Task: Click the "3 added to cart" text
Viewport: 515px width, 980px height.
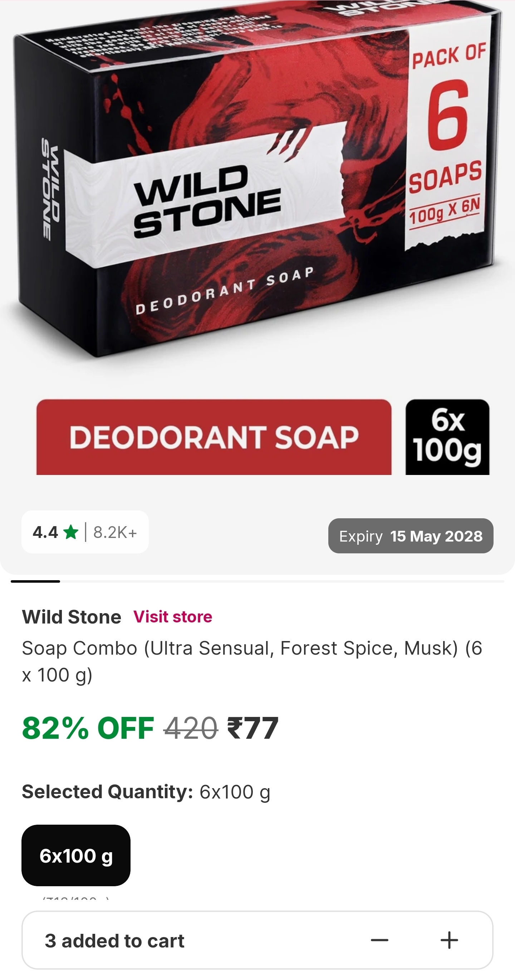Action: 114,941
